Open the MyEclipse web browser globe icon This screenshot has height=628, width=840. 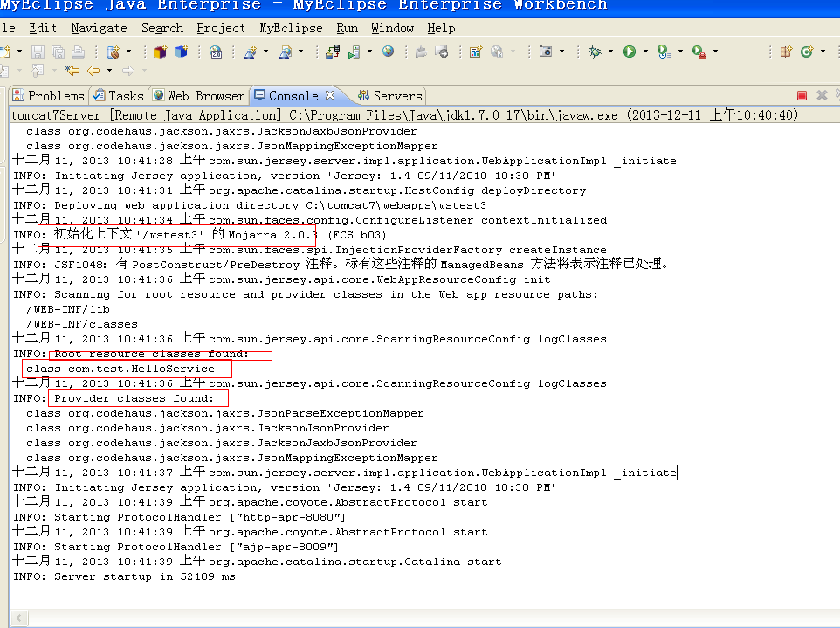[389, 52]
